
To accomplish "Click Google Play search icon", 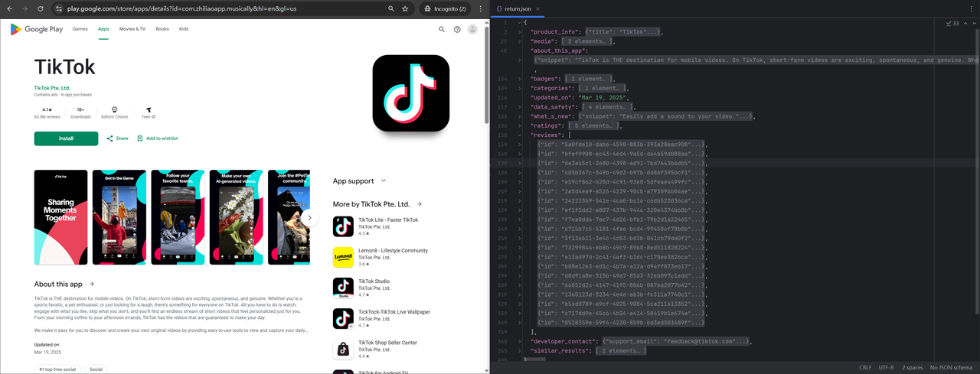I will pos(442,29).
